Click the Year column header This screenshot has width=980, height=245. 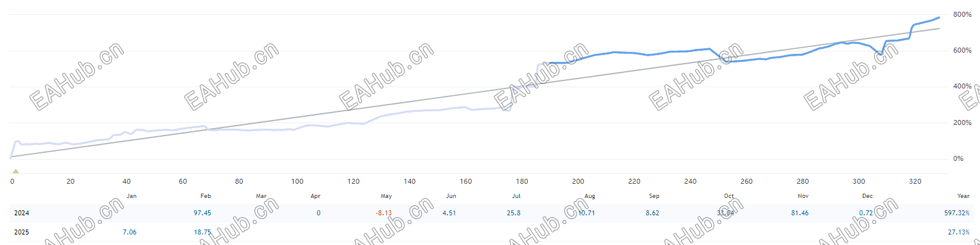(x=963, y=196)
